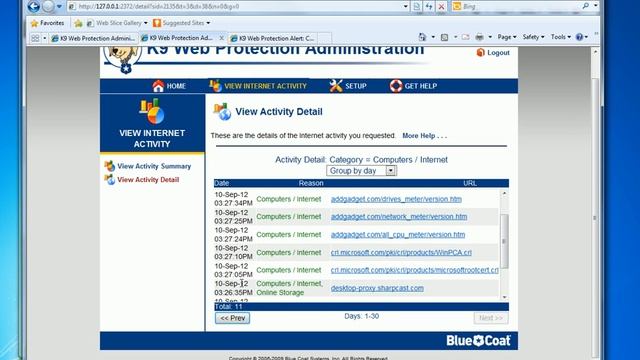Screen dimensions: 640x360
Task: Open the Group by day dropdown
Action: pyautogui.click(x=361, y=171)
